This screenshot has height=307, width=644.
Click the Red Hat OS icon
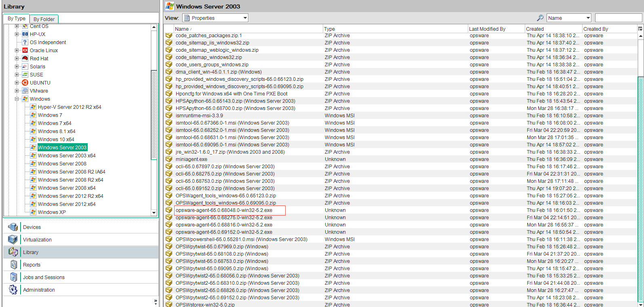25,58
